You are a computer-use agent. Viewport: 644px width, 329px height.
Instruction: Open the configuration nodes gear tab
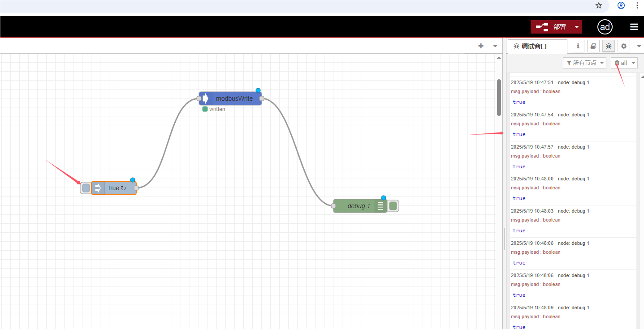click(623, 46)
